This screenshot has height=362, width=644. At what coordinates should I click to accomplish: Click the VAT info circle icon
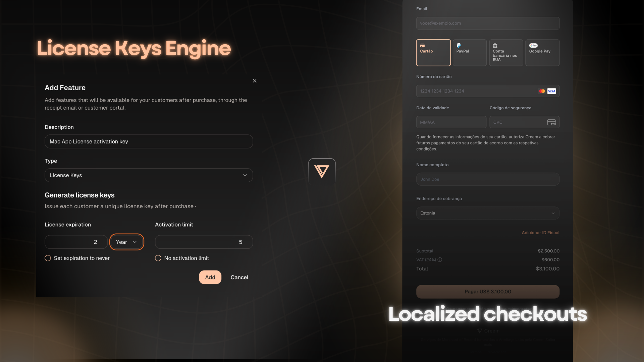pos(440,260)
